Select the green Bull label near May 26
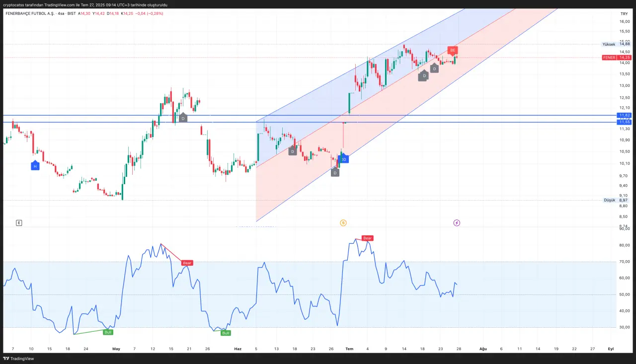This screenshot has height=364, width=636. [x=226, y=333]
